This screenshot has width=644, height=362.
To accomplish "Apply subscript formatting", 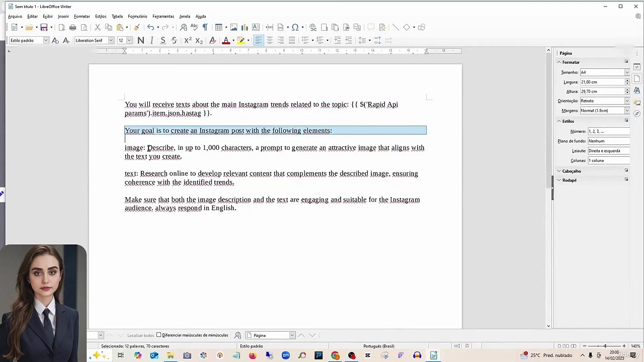I will [x=199, y=40].
